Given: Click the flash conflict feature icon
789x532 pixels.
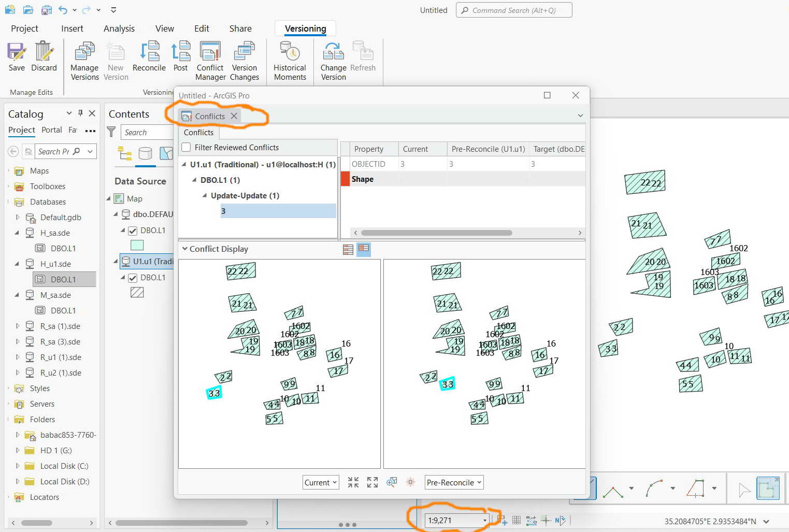Looking at the screenshot, I should pyautogui.click(x=410, y=482).
